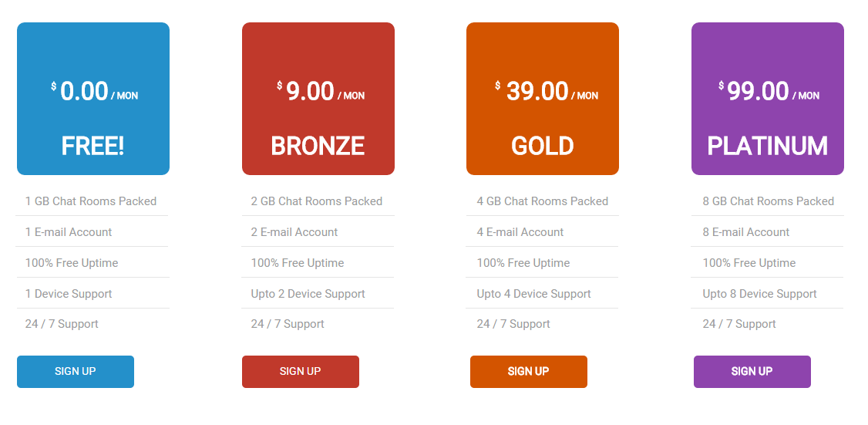Select the purple PLATINUM plan card
868x425 pixels.
click(768, 99)
